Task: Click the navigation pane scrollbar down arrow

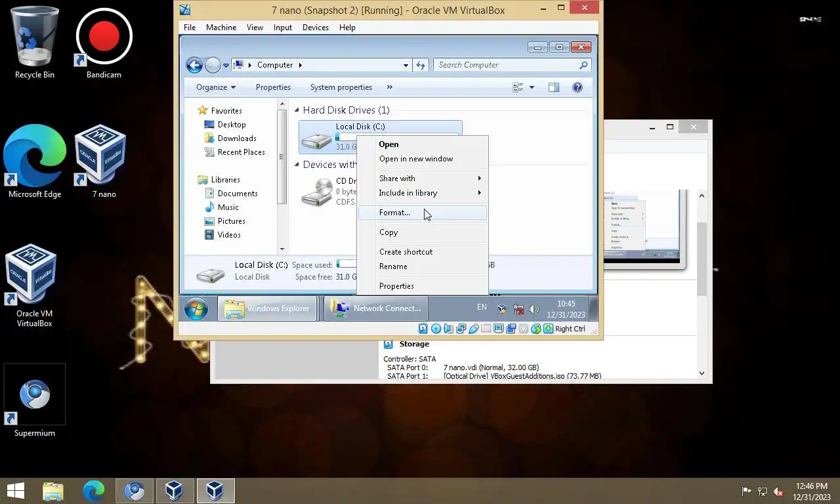Action: pyautogui.click(x=282, y=249)
